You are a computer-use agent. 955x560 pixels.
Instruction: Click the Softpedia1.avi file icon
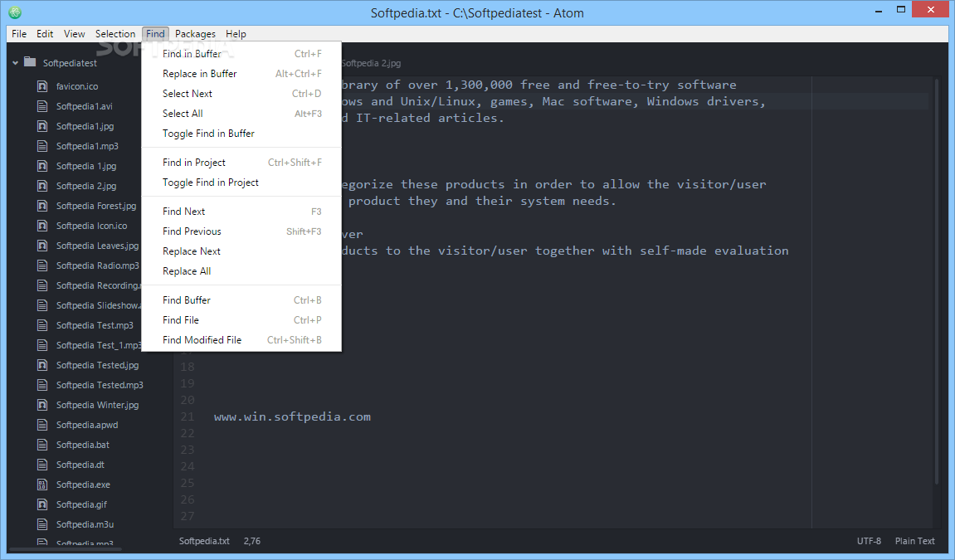42,106
